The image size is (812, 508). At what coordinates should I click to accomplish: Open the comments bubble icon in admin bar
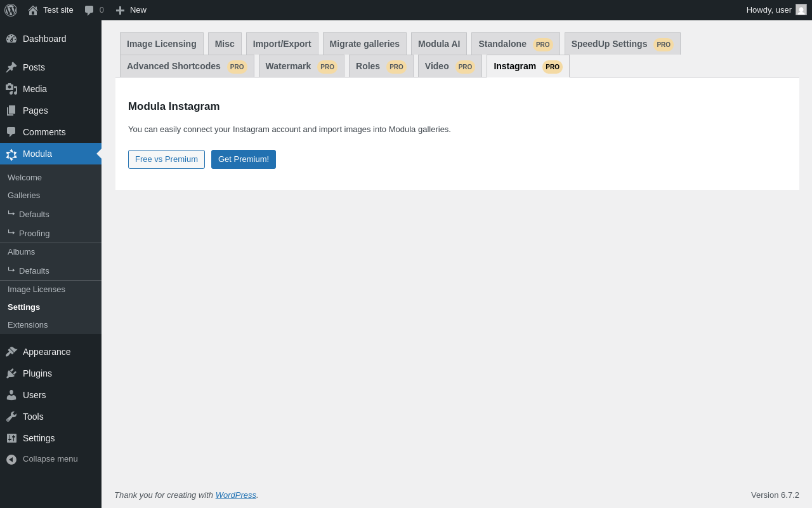click(89, 10)
